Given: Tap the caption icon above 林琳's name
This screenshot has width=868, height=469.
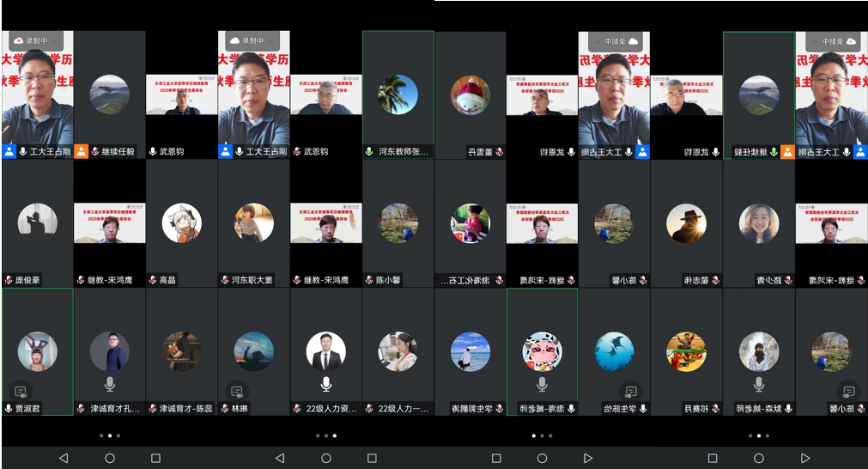Looking at the screenshot, I should click(237, 392).
